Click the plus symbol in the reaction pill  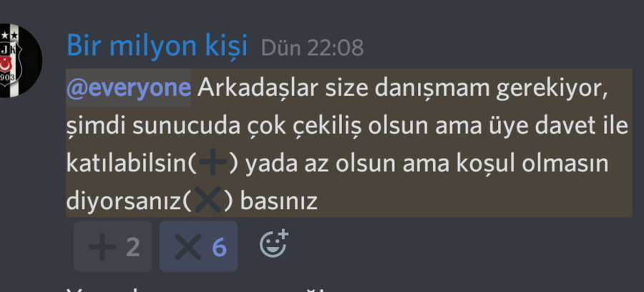[x=102, y=247]
